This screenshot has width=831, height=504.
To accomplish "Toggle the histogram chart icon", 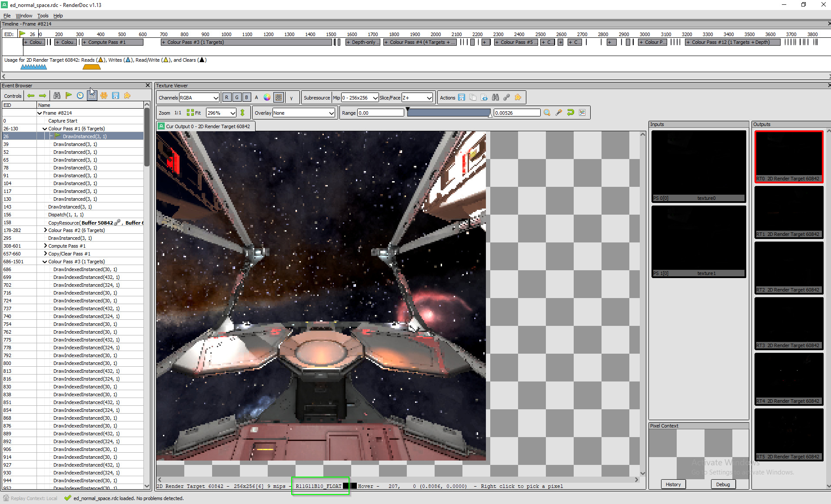I will (x=582, y=113).
